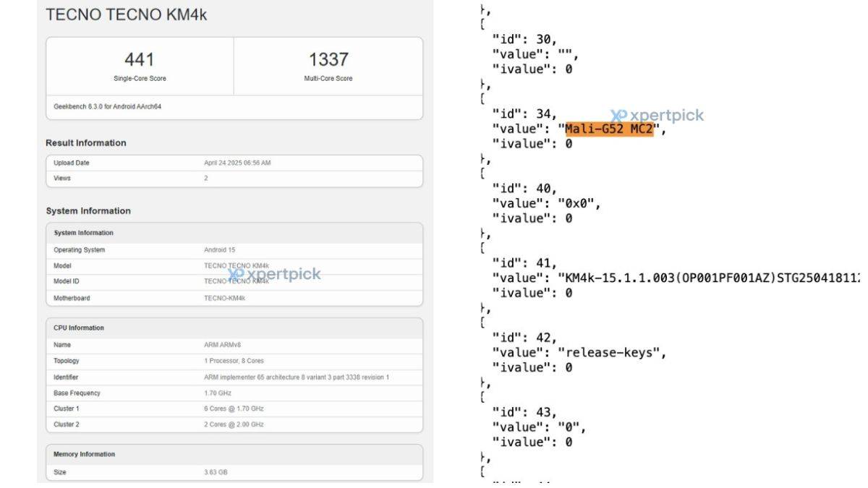Select the Memory Size 3.63 GB row
Viewport: 868px width, 488px height.
[x=234, y=473]
